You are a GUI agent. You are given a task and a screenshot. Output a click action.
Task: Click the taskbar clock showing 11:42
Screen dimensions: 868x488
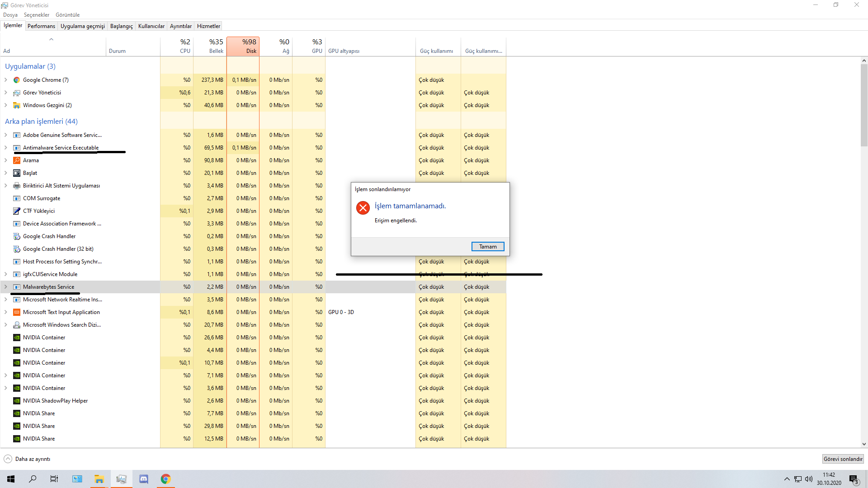click(829, 479)
